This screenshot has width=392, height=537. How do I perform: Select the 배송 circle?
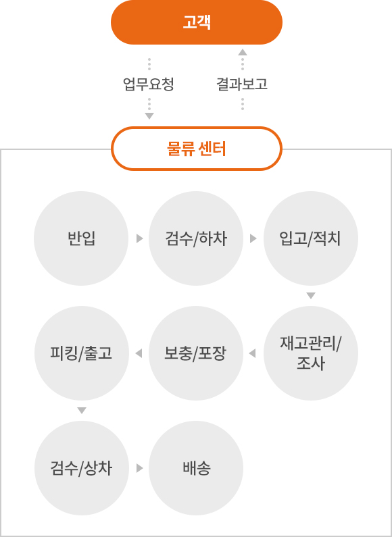pos(196,468)
